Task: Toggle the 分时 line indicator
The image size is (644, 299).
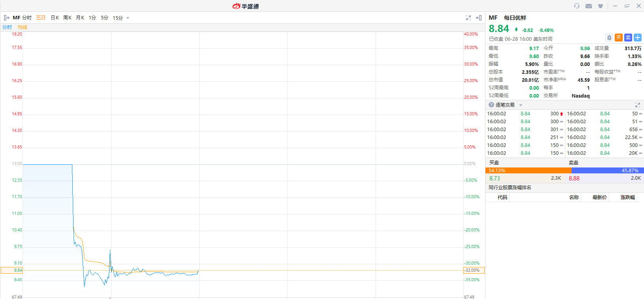Action: click(7, 27)
